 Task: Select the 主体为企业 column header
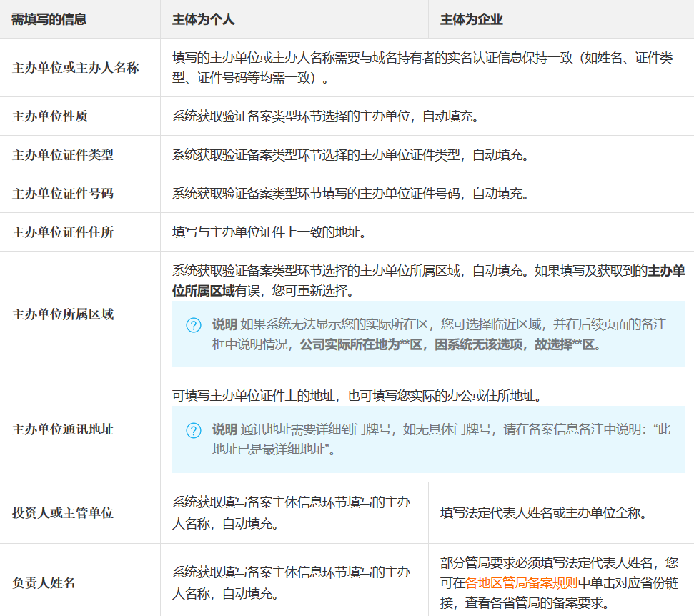472,19
